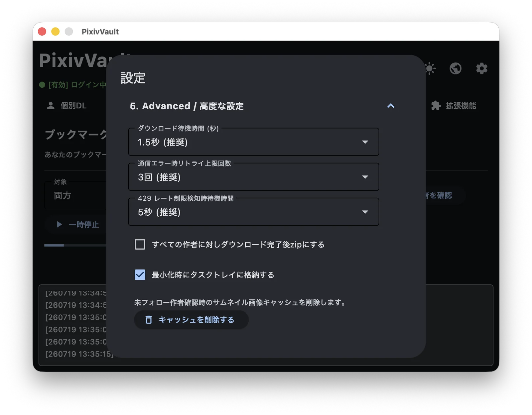Open the gear settings icon
Screen dimensions: 532x415
coord(481,68)
